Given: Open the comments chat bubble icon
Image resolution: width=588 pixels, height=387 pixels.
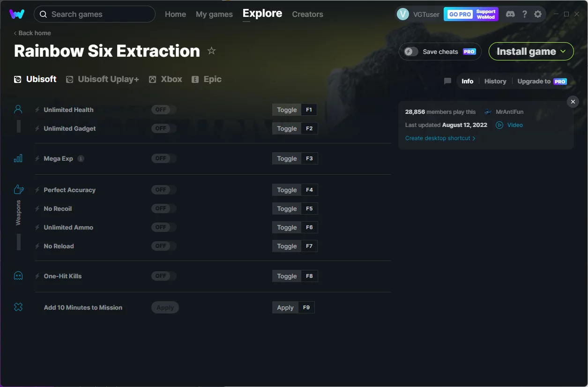Looking at the screenshot, I should 447,81.
